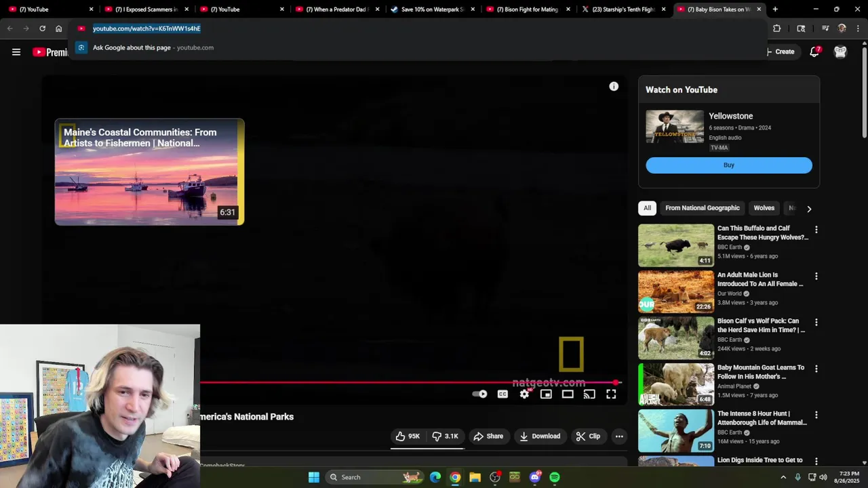Image resolution: width=868 pixels, height=488 pixels.
Task: Open Discord from the taskbar
Action: tap(535, 477)
